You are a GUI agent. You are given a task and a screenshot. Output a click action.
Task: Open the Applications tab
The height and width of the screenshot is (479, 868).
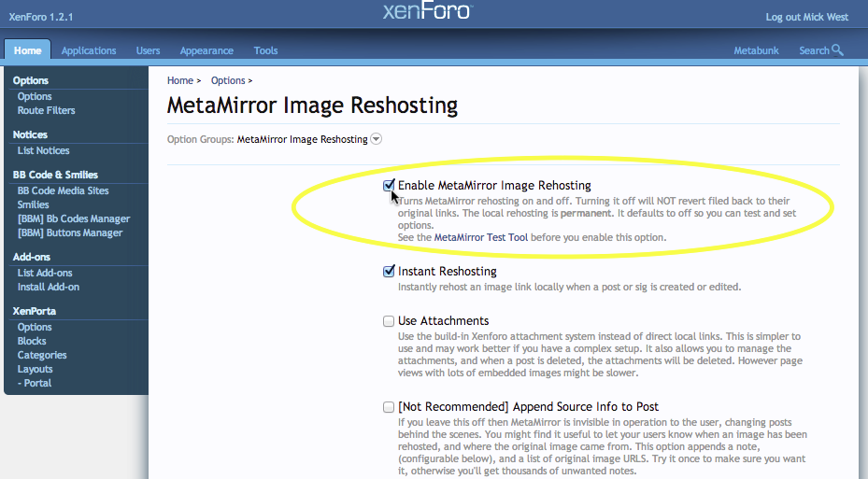[89, 50]
